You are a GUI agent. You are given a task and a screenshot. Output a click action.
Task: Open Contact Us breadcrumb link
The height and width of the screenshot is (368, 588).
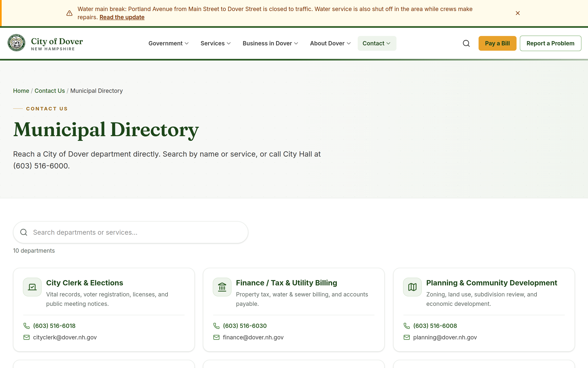pos(50,91)
